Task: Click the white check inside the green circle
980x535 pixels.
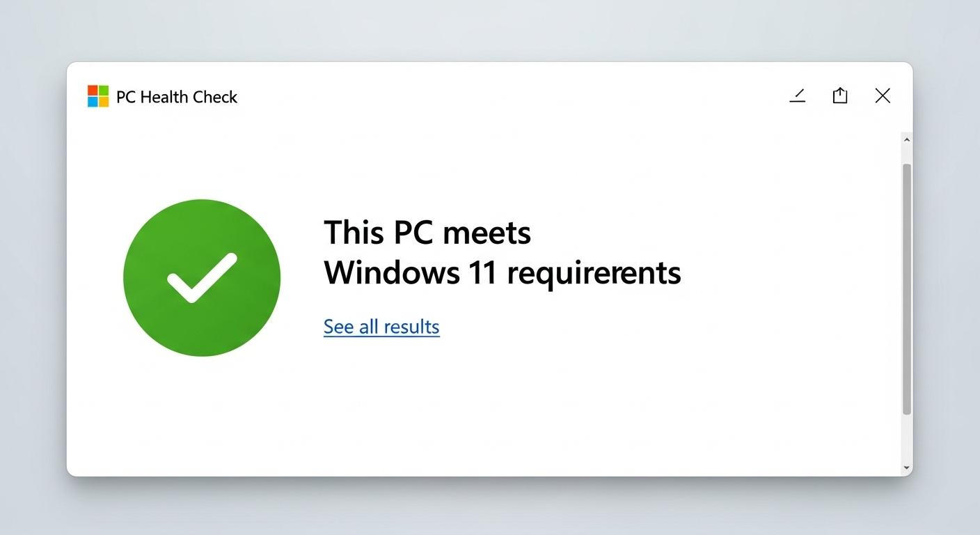Action: point(201,277)
